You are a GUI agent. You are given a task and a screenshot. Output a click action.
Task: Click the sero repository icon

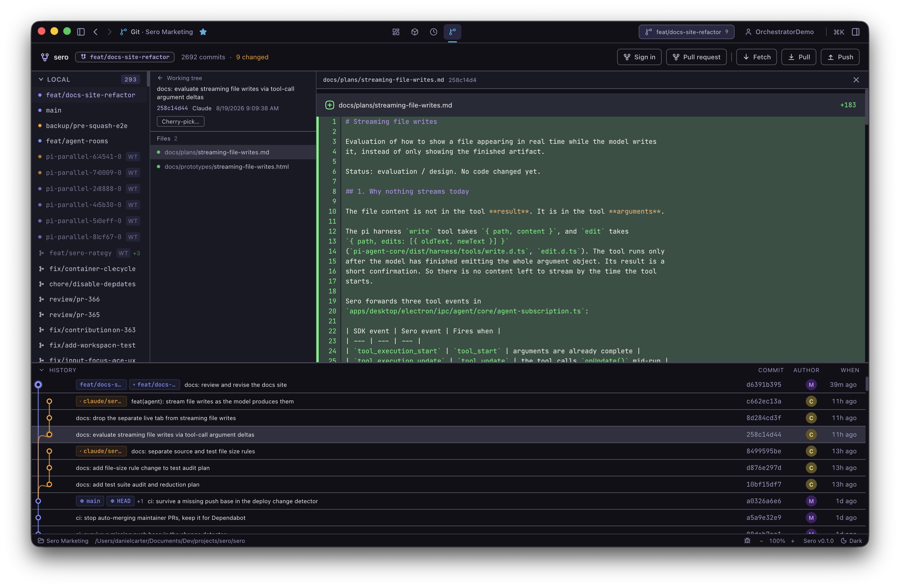click(45, 57)
